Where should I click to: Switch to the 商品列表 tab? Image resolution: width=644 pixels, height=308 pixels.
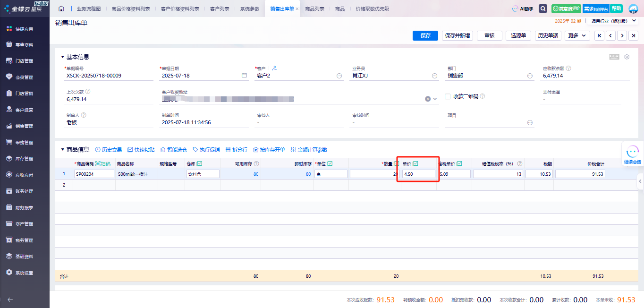click(314, 9)
